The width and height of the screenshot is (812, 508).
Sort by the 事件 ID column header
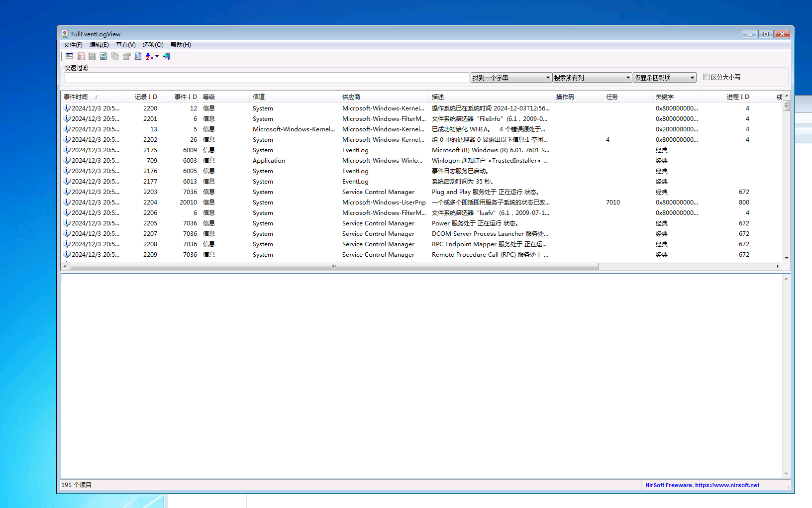point(180,97)
